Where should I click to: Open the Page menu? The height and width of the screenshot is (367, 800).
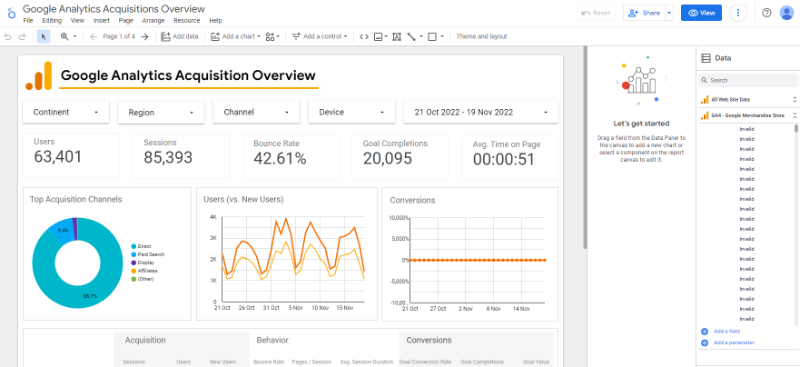coord(126,21)
